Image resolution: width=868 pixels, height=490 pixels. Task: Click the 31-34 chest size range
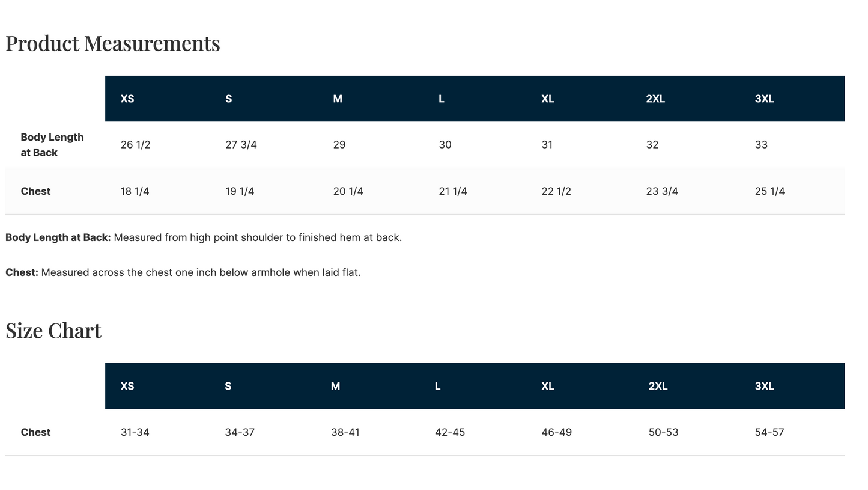[135, 432]
